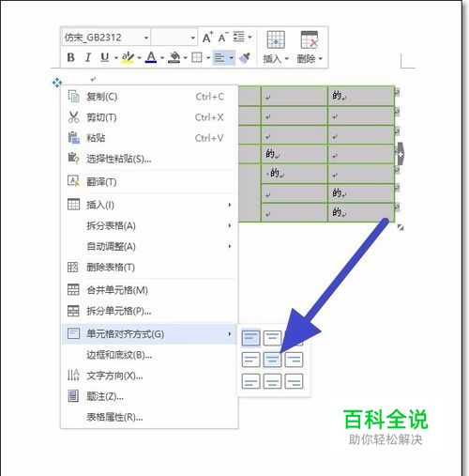Screen dimensions: 469x476
Task: Click the 的 cell in first table row
Action: click(361, 96)
